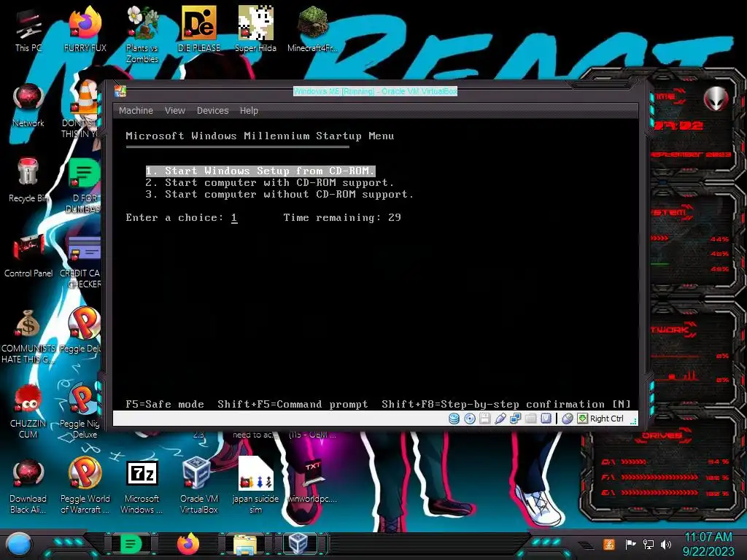Click the 'Time remaining: 29' countdown text

coord(342,217)
